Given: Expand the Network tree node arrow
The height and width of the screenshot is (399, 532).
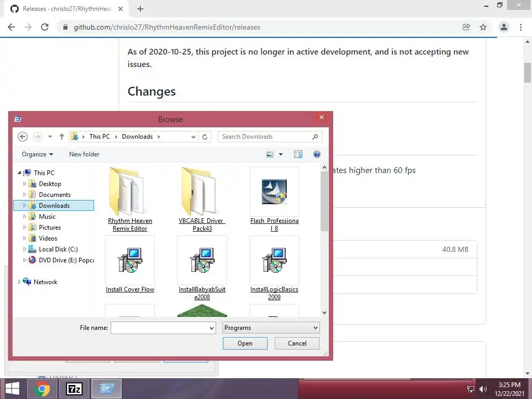Looking at the screenshot, I should [19, 282].
